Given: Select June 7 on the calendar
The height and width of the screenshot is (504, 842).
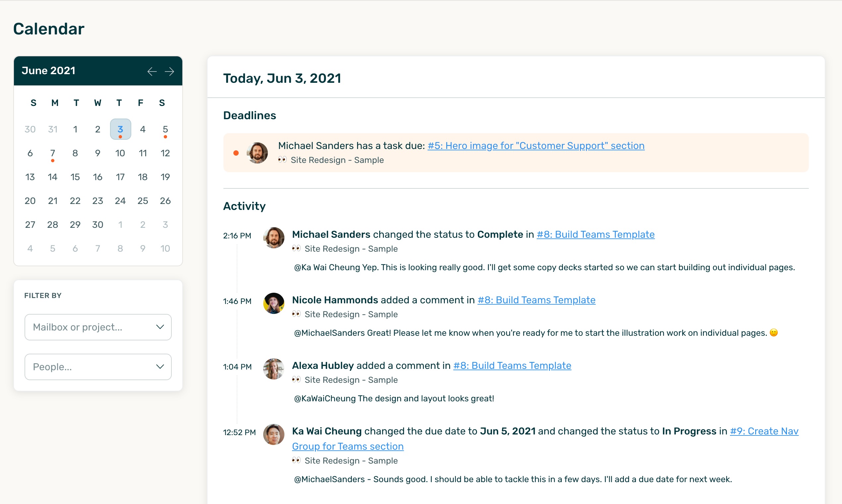Looking at the screenshot, I should coord(52,153).
